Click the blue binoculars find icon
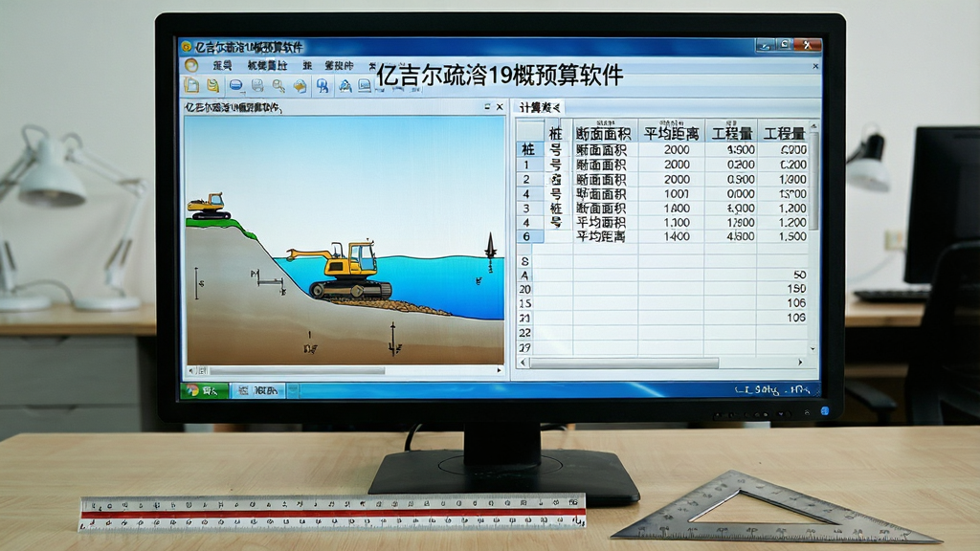 pyautogui.click(x=323, y=86)
